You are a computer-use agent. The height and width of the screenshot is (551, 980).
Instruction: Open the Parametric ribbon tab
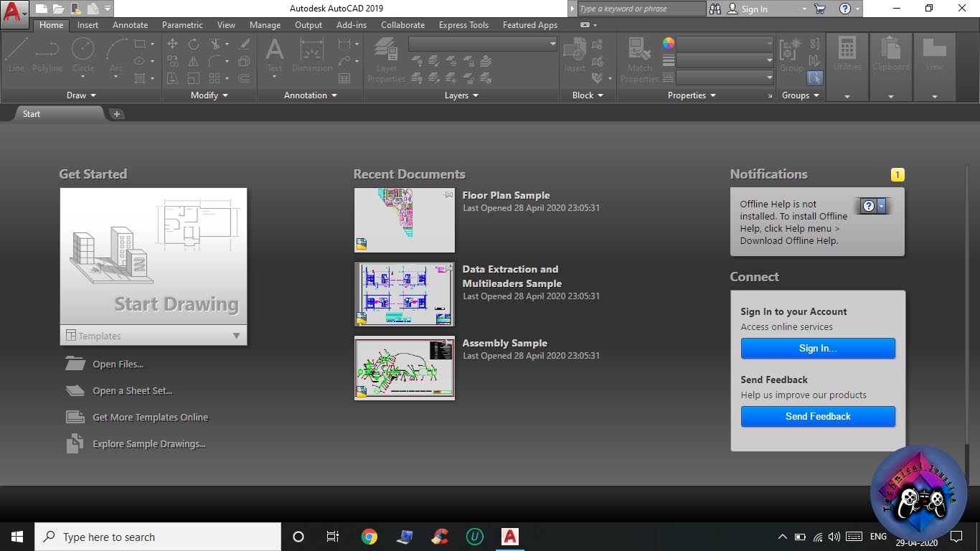pyautogui.click(x=182, y=25)
